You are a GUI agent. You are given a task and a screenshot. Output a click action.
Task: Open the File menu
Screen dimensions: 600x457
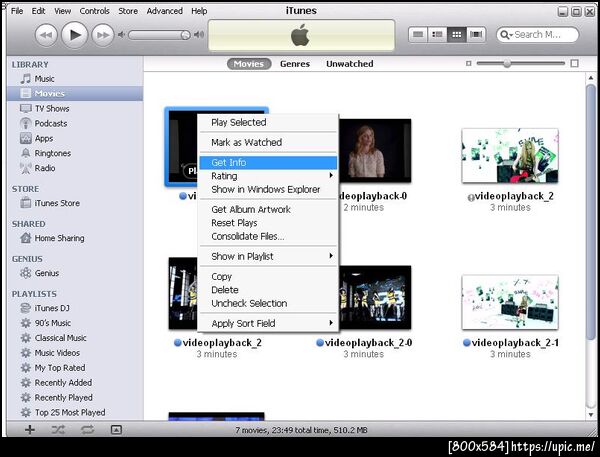pos(17,11)
